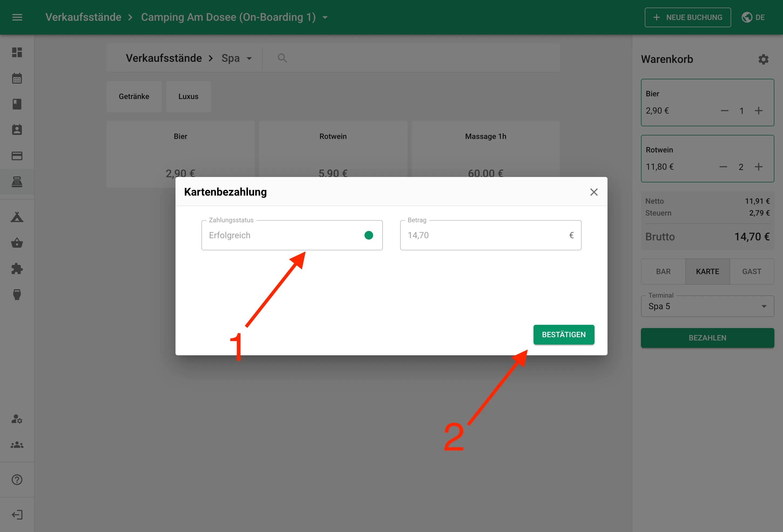Open the puzzle piece extensions icon
The width and height of the screenshot is (783, 532).
coord(17,269)
